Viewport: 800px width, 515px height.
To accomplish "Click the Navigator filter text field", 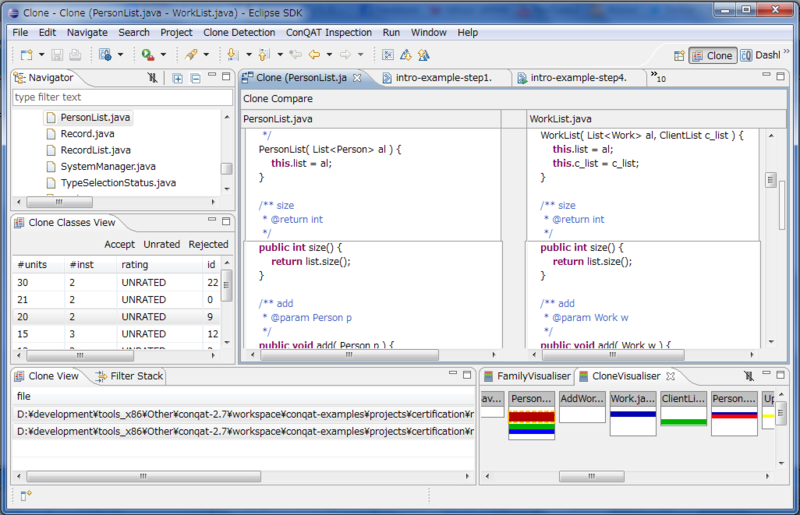I will tap(122, 97).
